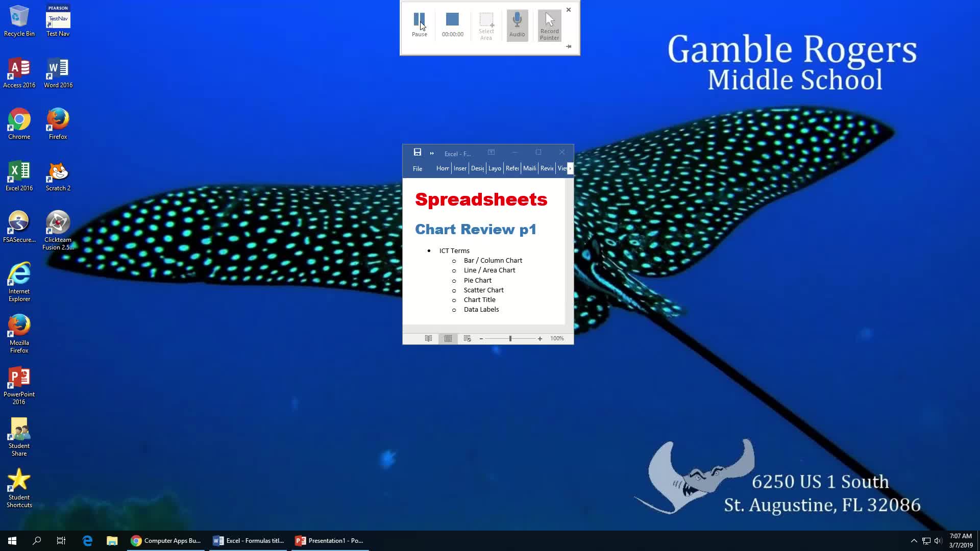The height and width of the screenshot is (551, 980).
Task: Open the volume control in system tray
Action: 938,541
